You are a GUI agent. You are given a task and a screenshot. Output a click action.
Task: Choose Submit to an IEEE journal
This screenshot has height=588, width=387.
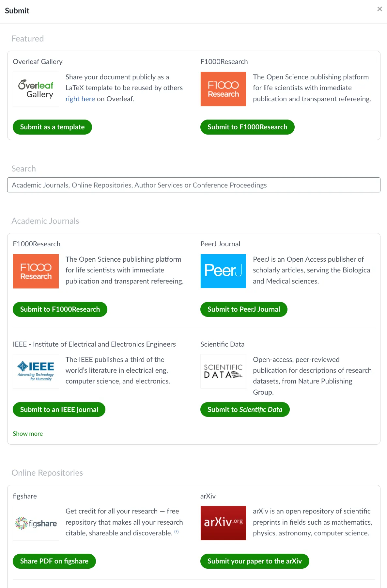tap(59, 410)
